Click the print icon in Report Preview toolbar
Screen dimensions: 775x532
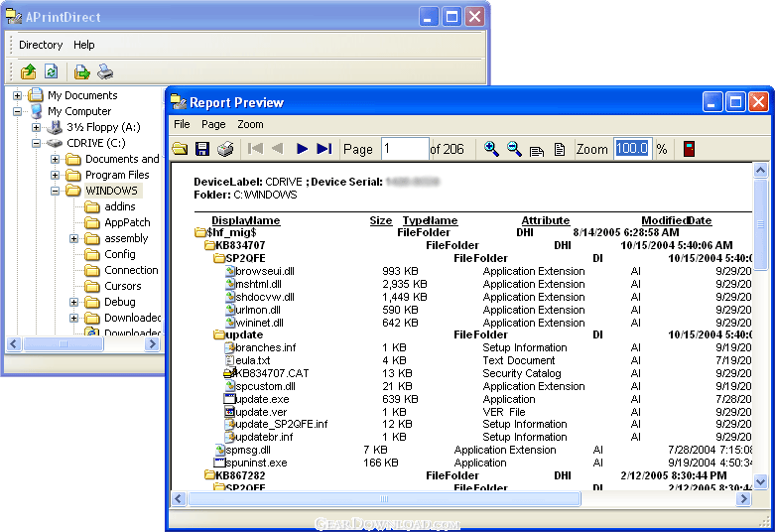pyautogui.click(x=225, y=149)
